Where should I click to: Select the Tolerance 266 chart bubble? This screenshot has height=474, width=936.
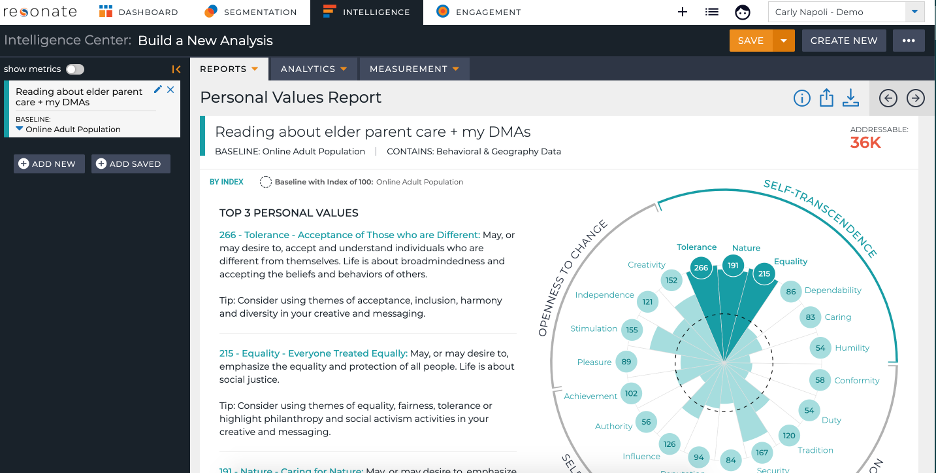tap(701, 267)
